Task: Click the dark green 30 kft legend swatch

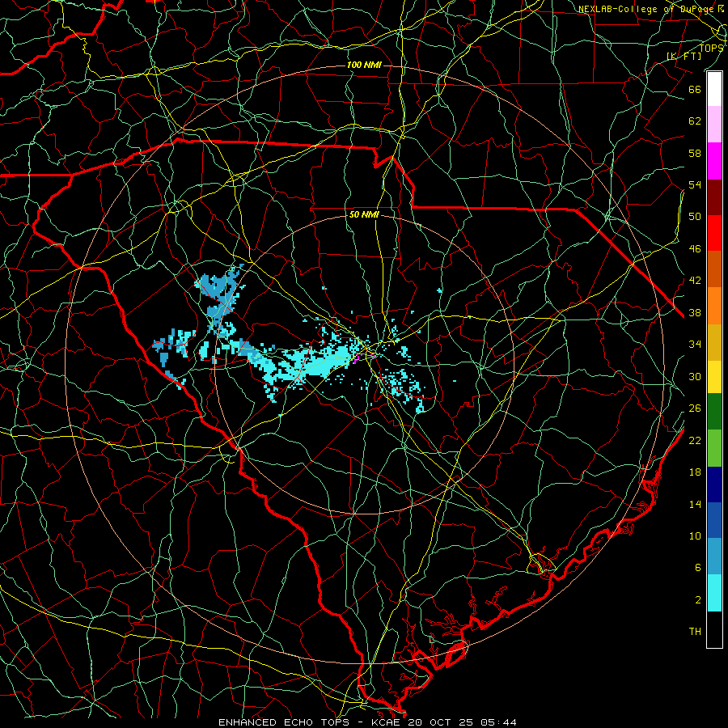Action: click(714, 412)
